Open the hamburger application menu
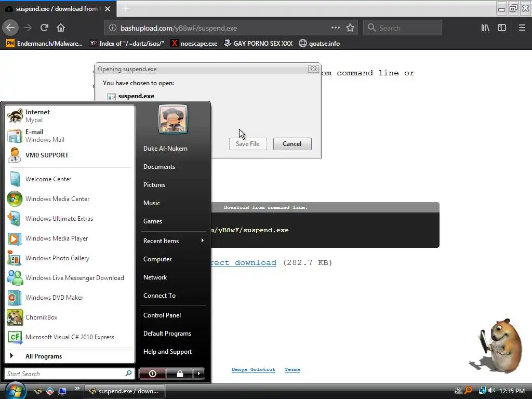Image resolution: width=532 pixels, height=399 pixels. pos(522,28)
